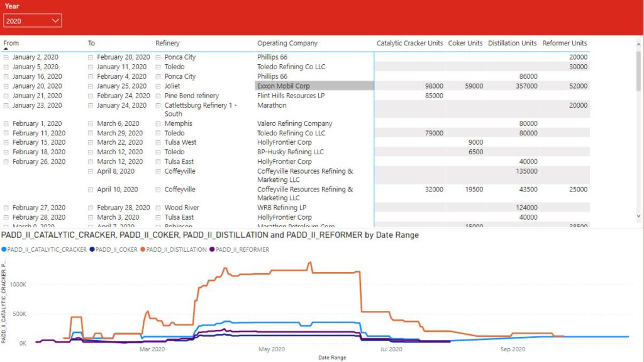
Task: Select the 124000 distillation value
Action: 526,207
